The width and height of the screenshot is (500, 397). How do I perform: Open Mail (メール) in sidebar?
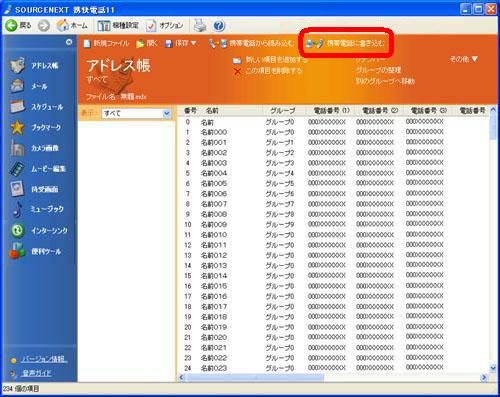(x=29, y=86)
